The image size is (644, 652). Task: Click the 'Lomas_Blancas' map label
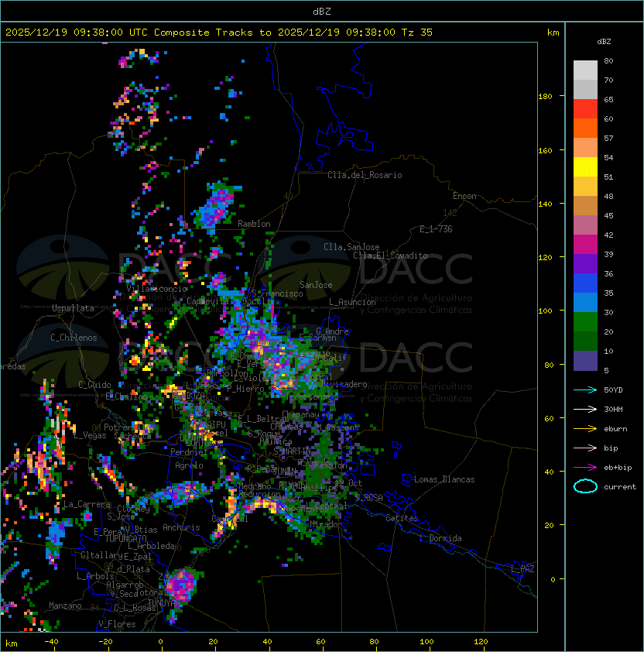pos(444,479)
